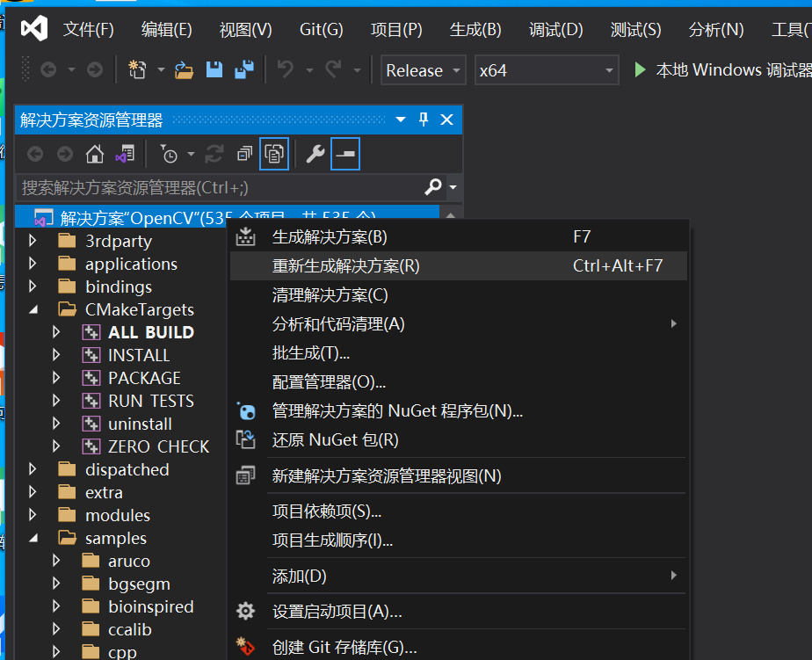Close the Solution Explorer panel
Screen dimensions: 812x660
pos(447,120)
